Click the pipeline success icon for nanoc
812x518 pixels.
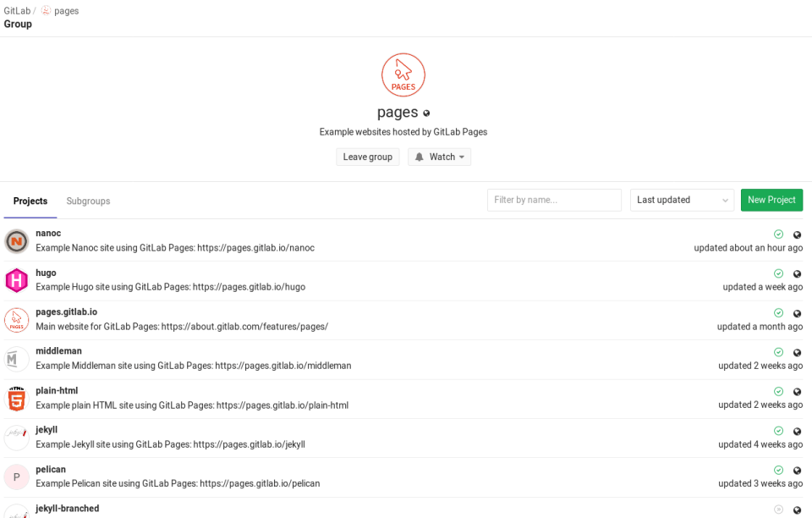[x=778, y=234]
